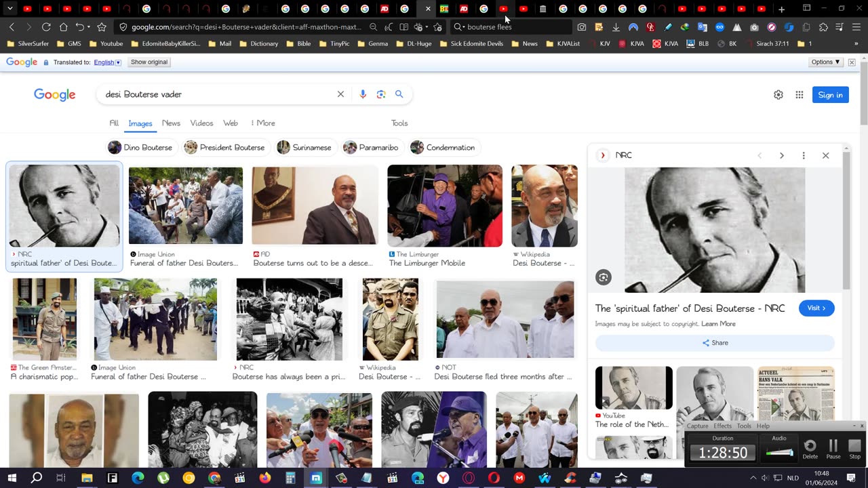Show hidden bookmarks with double chevron
This screenshot has width=868, height=488.
856,43
